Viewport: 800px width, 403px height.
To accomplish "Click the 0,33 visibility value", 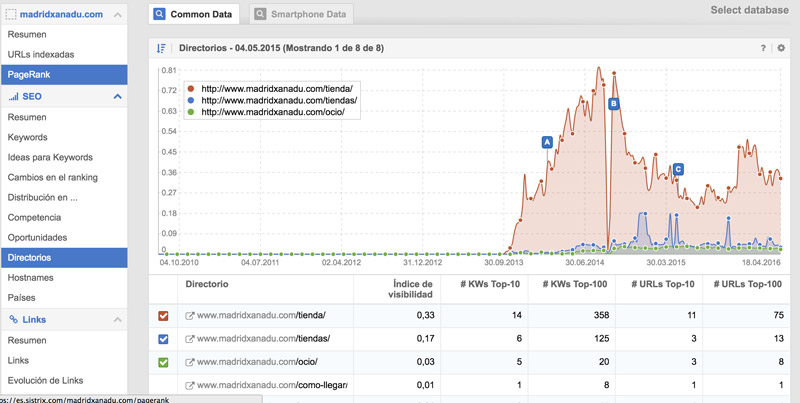I will (x=426, y=316).
